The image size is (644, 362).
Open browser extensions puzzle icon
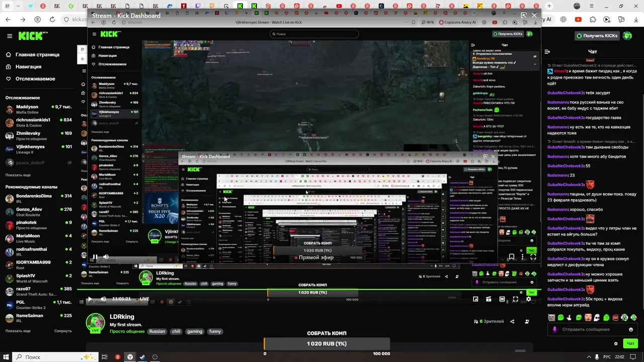pos(593,20)
